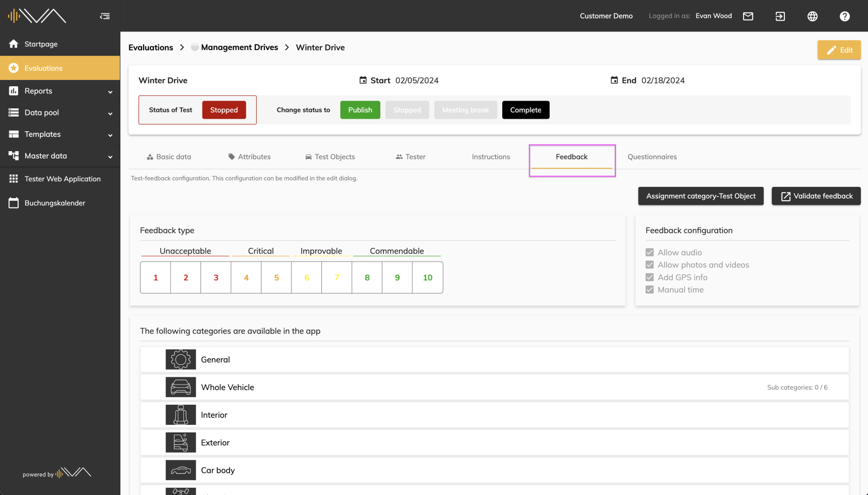Click the logout arrow icon
Screen dimensions: 868x495
(x=780, y=16)
